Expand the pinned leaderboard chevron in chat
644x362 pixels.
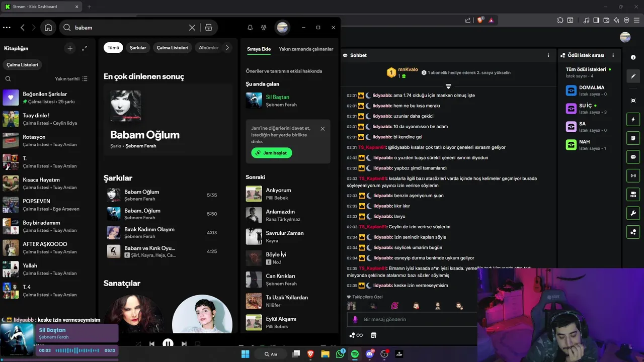tap(448, 86)
